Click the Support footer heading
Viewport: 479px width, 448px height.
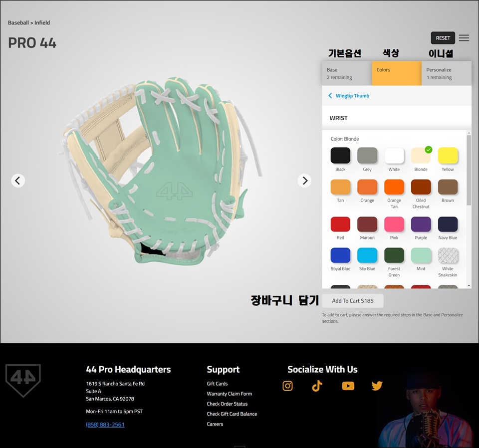[224, 370]
